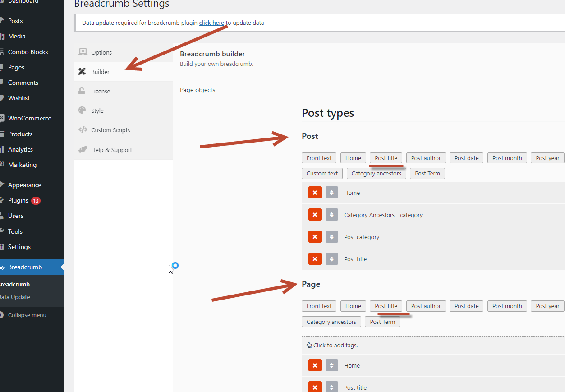565x392 pixels.
Task: Go to Help & Support tab
Action: 124,150
